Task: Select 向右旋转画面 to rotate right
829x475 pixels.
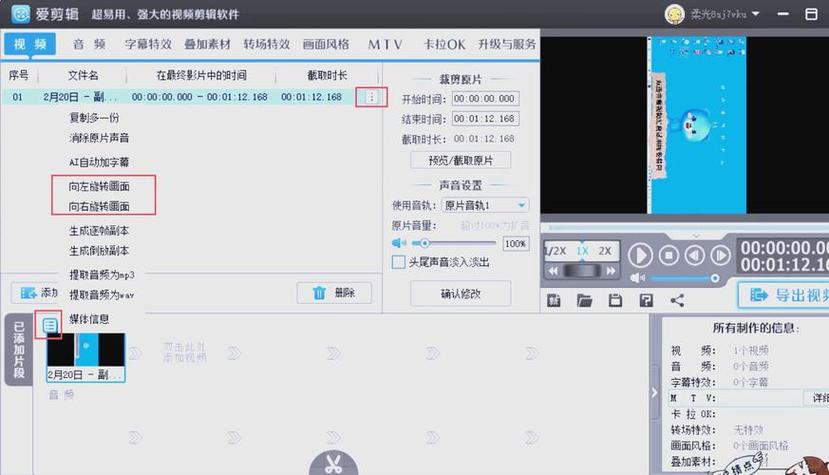Action: (99, 206)
